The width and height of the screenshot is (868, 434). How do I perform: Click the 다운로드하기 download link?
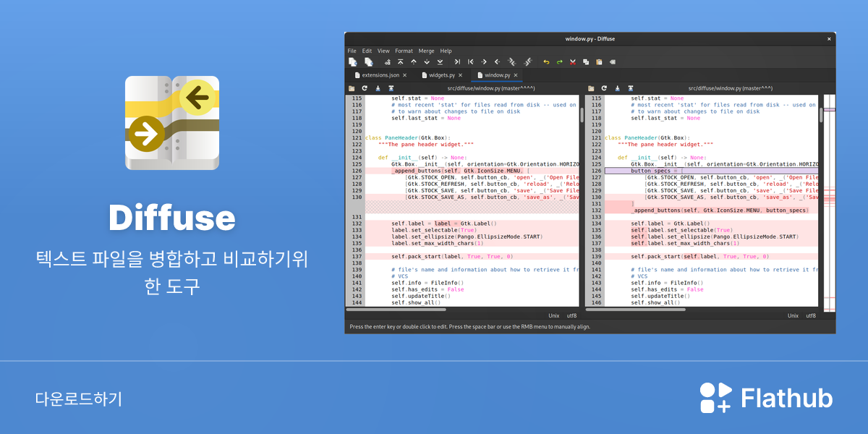point(79,399)
